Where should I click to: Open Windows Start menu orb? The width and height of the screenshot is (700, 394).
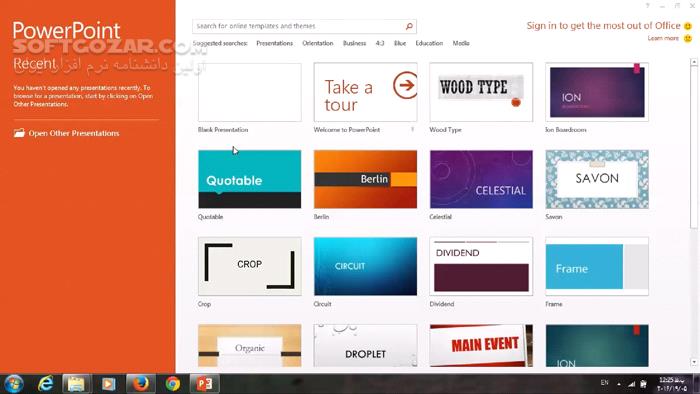point(14,384)
